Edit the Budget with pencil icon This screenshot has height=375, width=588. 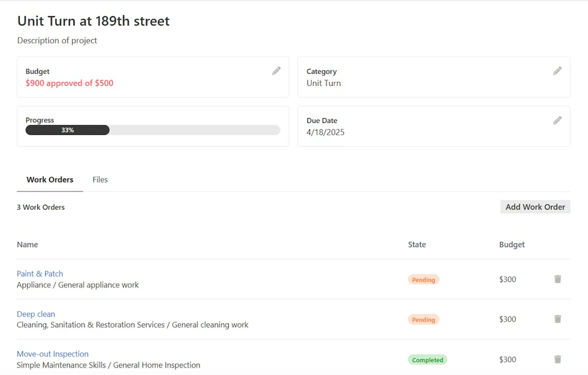click(x=276, y=71)
